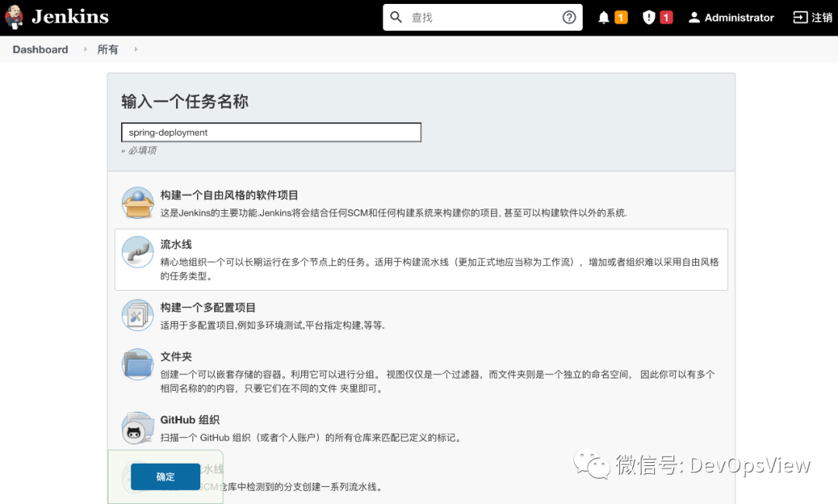Image resolution: width=838 pixels, height=504 pixels.
Task: Go to the 所有 breadcrumb
Action: [x=107, y=49]
